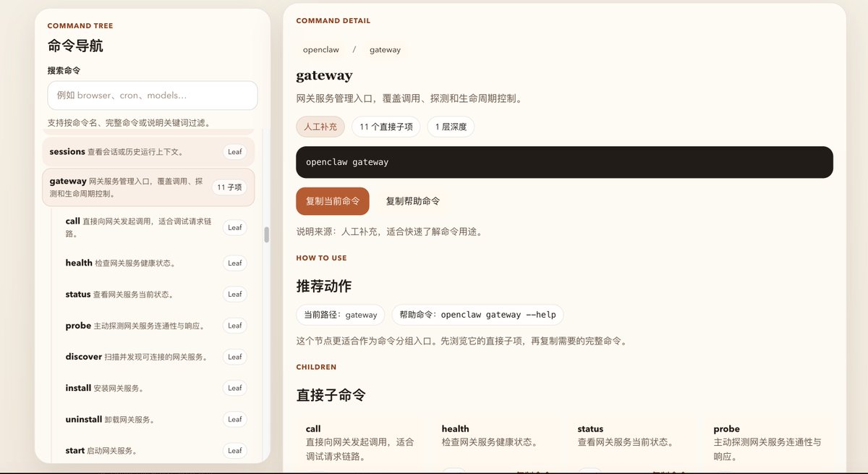Click the 复制帮助命令 button

click(413, 201)
